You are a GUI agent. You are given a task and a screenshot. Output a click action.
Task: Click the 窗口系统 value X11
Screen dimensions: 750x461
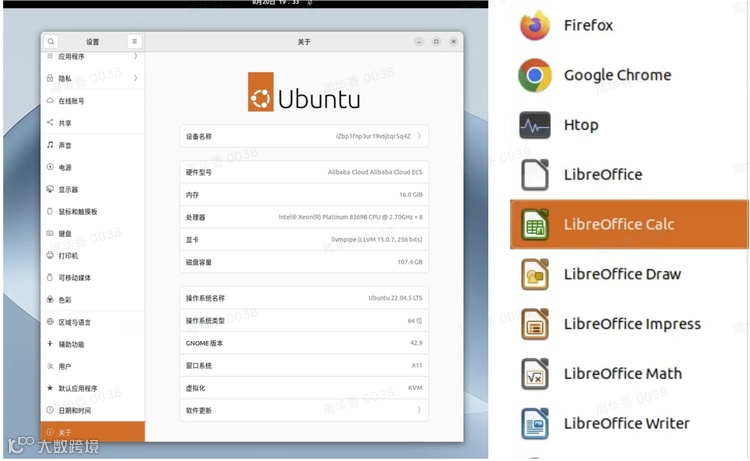click(417, 365)
